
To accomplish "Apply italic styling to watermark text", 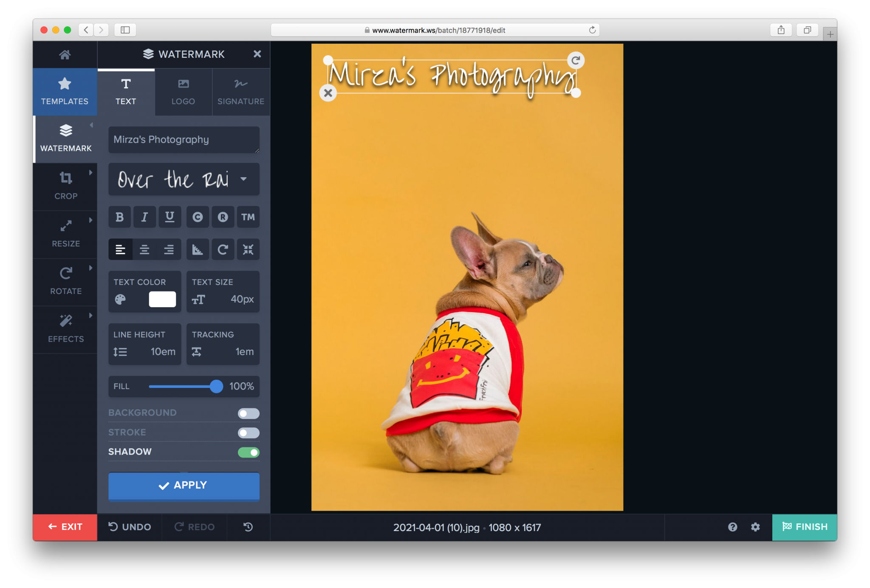I will 145,217.
